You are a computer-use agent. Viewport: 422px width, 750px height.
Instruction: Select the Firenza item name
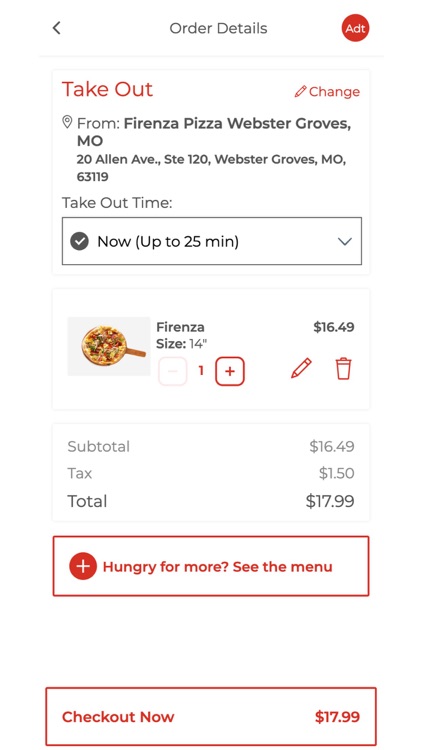tap(180, 327)
